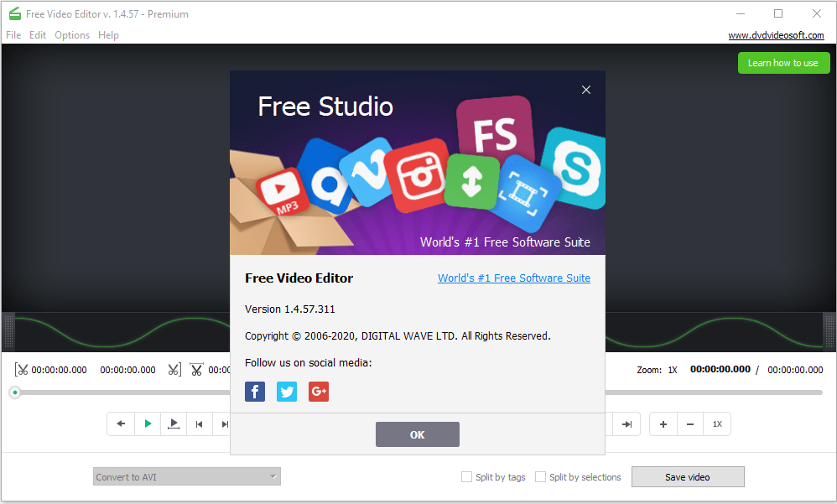837x504 pixels.
Task: Open the Help menu
Action: pyautogui.click(x=108, y=35)
